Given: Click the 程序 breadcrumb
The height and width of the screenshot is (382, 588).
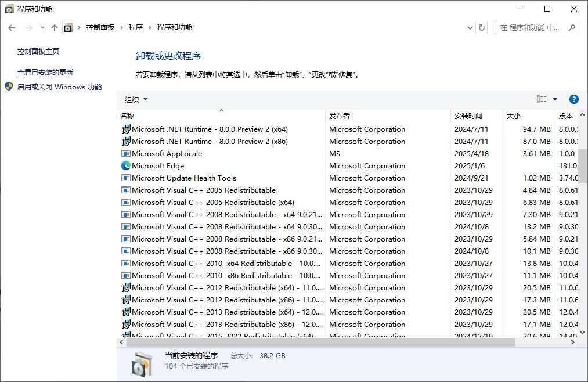Looking at the screenshot, I should click(x=136, y=27).
